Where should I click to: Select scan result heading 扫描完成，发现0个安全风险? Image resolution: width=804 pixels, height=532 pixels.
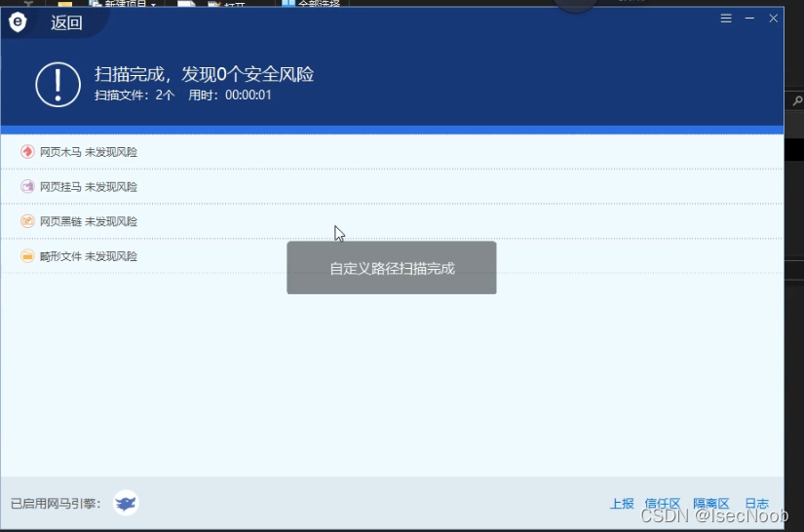point(204,74)
